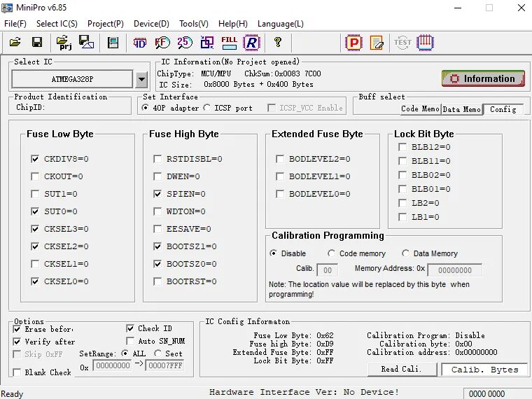Open the Tools(V) menu
The width and height of the screenshot is (532, 399).
194,24
